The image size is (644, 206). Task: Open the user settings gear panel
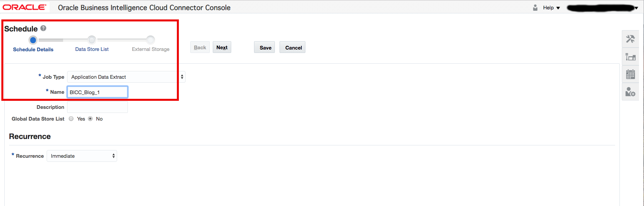(630, 92)
